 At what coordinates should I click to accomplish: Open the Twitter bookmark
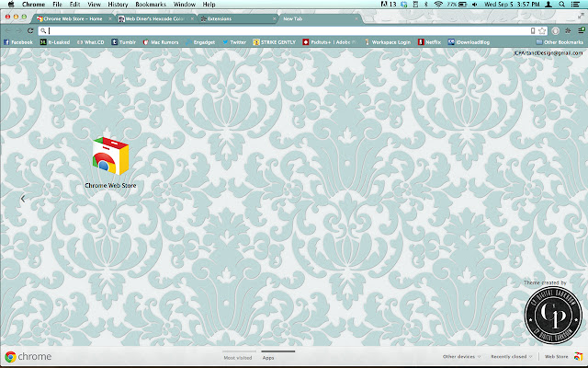click(x=234, y=42)
